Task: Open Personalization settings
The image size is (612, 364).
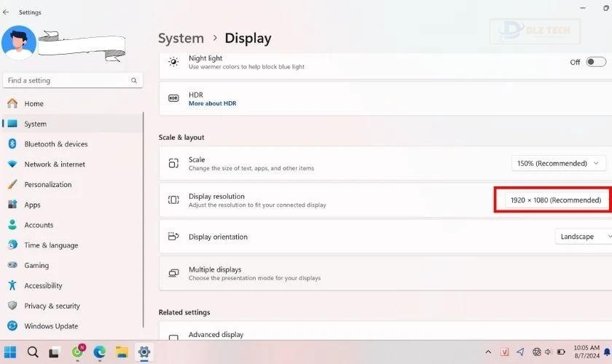Action: tap(73, 184)
